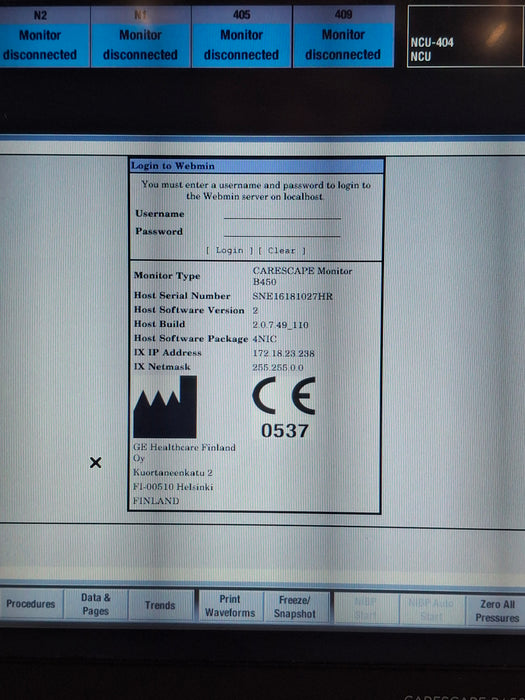The image size is (525, 700).
Task: Click the grayed NIBP Start key
Action: [x=366, y=608]
